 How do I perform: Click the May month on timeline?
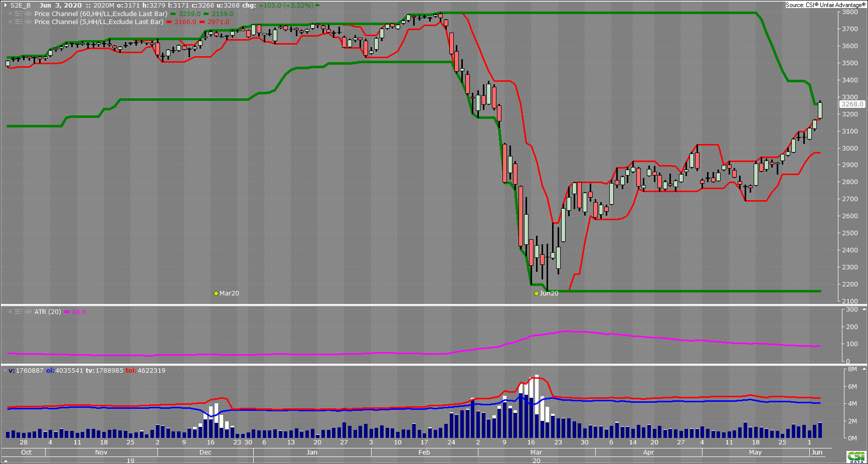coord(755,452)
